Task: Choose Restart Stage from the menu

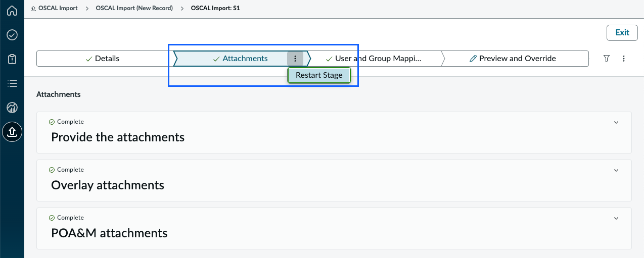Action: pos(319,75)
